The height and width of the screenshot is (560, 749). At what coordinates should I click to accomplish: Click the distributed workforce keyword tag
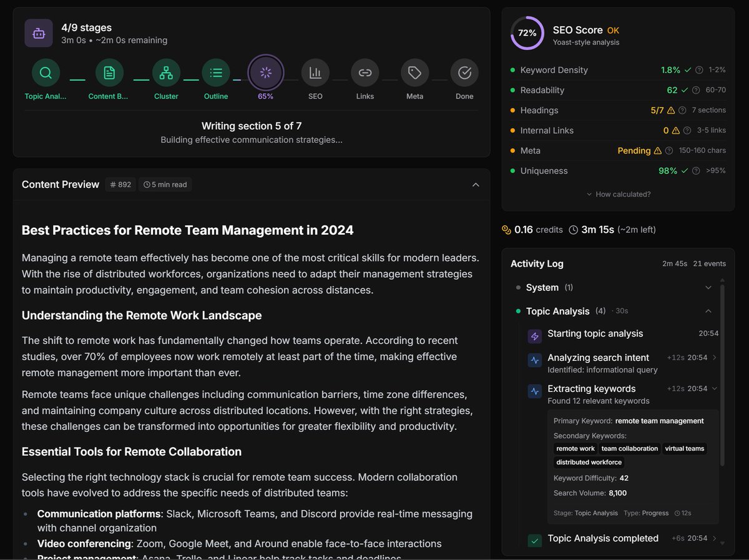[x=589, y=462]
